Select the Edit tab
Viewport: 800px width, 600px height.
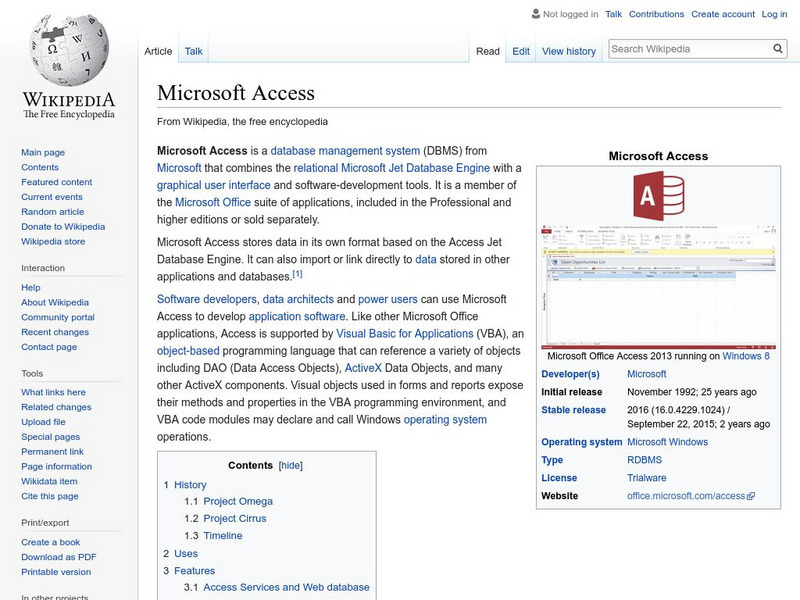click(520, 51)
